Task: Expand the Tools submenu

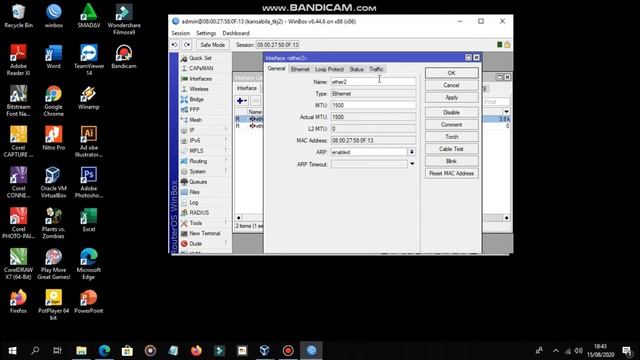Action: point(205,223)
